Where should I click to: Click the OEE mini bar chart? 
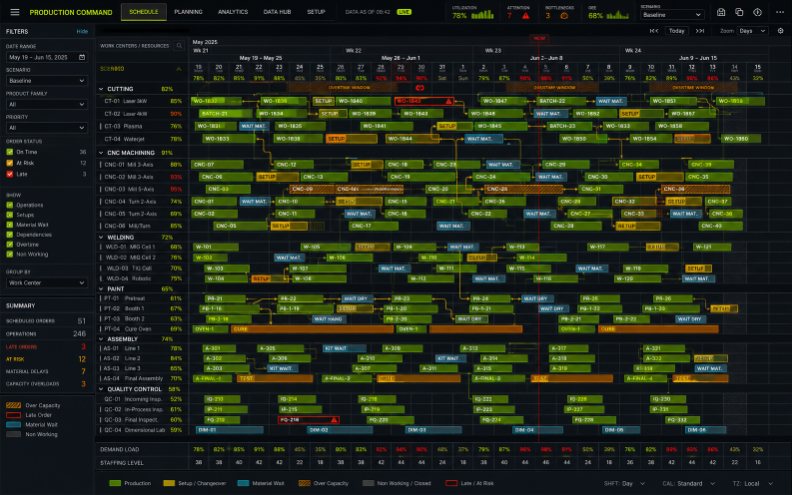coord(618,15)
